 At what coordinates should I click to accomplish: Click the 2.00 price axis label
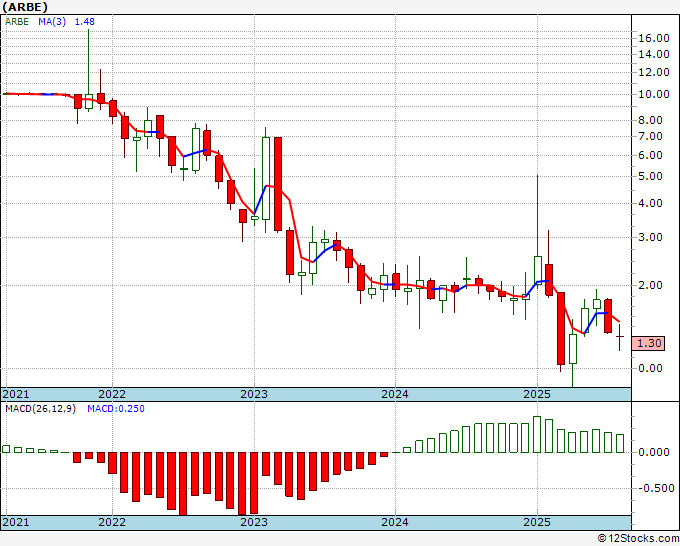[x=651, y=285]
